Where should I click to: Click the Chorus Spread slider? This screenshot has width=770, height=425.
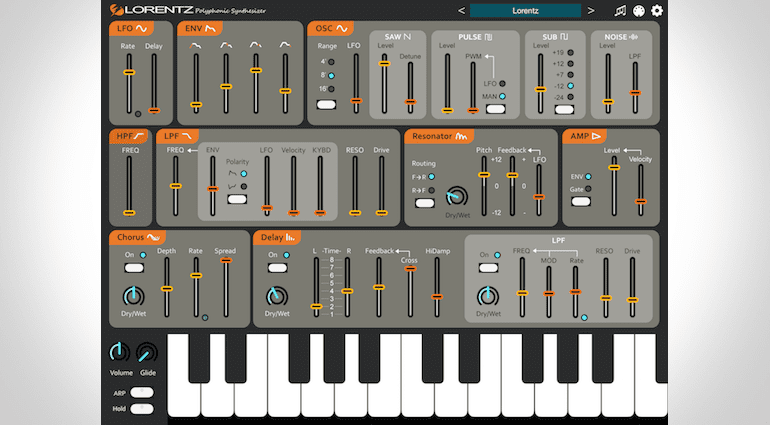[226, 287]
